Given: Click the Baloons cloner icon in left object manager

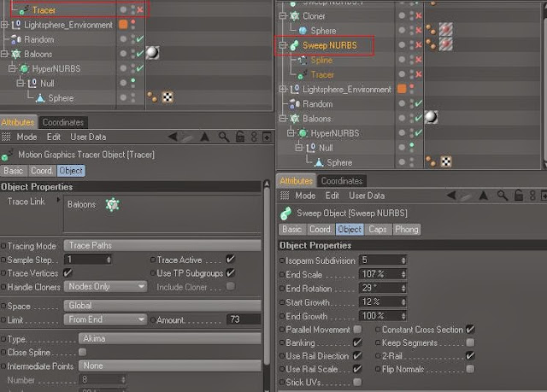Looking at the screenshot, I should tap(16, 54).
